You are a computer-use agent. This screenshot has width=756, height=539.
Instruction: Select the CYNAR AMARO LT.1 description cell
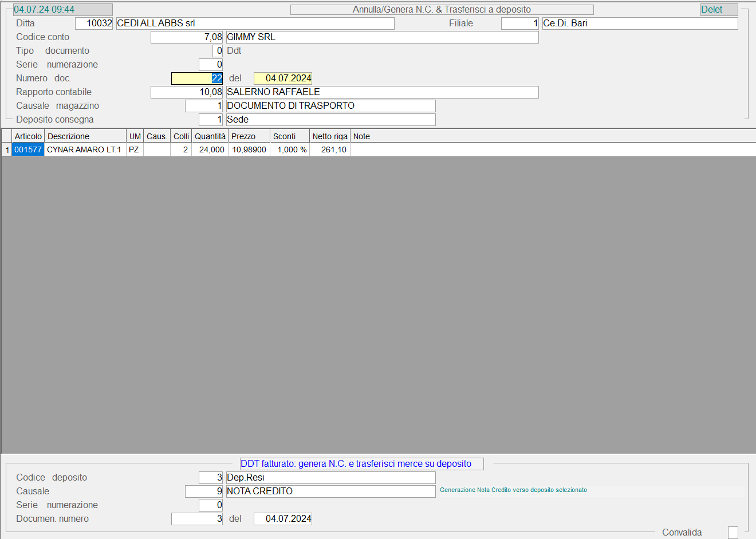point(85,149)
